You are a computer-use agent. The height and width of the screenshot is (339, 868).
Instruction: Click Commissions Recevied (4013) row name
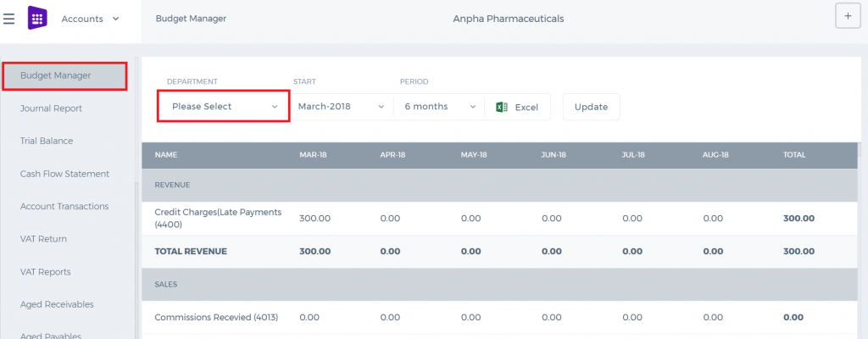click(x=216, y=318)
